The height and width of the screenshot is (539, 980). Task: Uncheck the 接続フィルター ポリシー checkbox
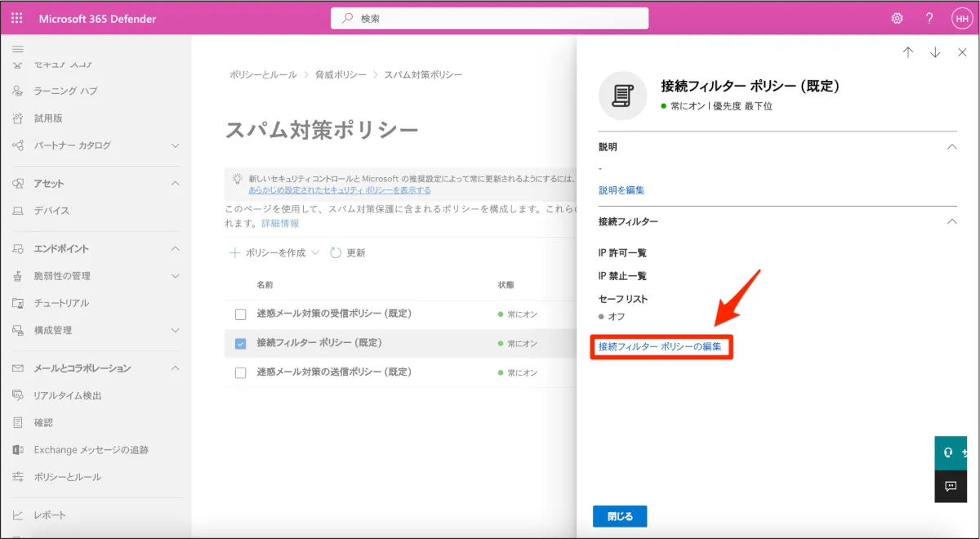(x=240, y=343)
